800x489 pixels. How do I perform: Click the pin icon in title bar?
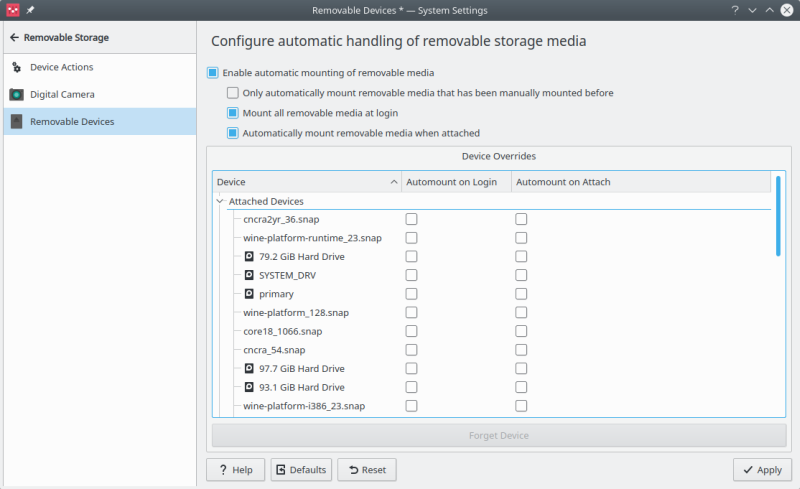point(30,9)
